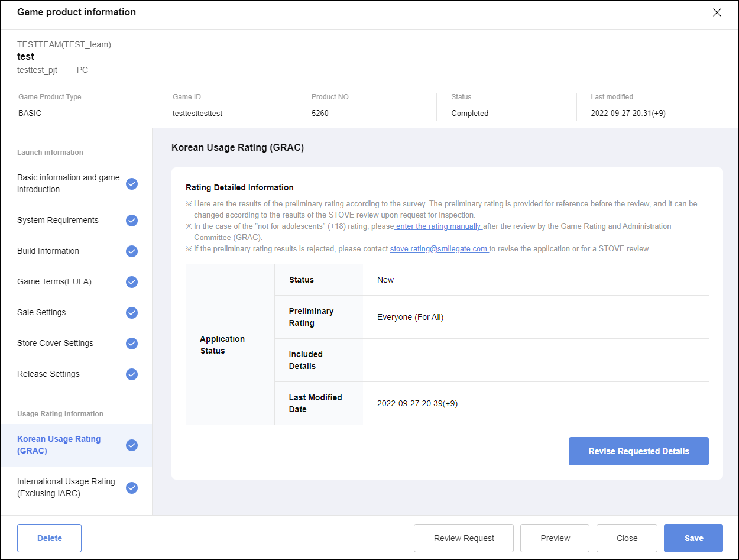Click the Included Details label
Viewport: 739px width, 560px height.
click(x=306, y=360)
